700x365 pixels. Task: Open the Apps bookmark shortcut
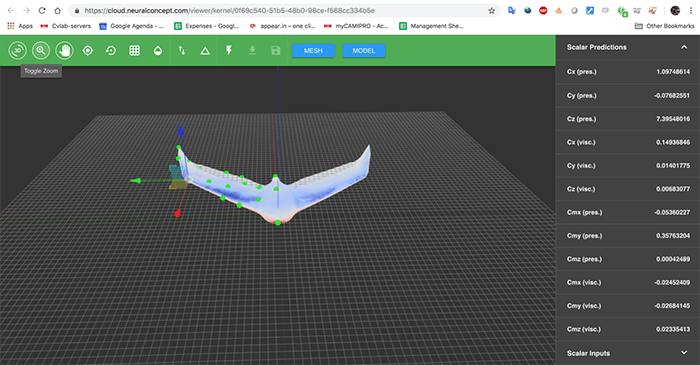[x=20, y=26]
